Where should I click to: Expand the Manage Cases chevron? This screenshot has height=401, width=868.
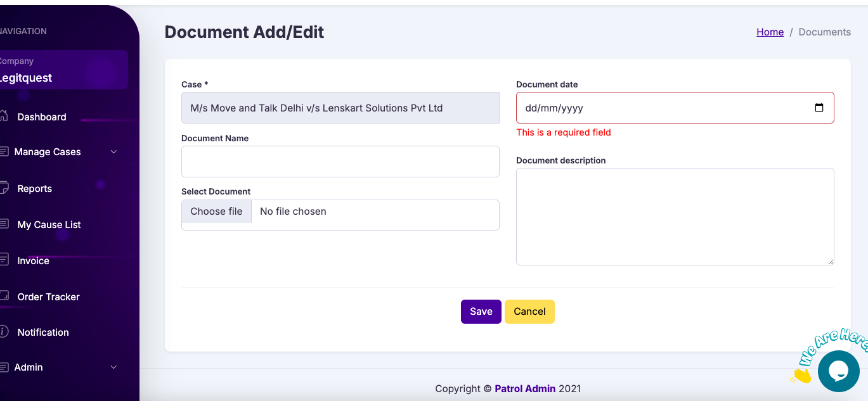point(114,152)
